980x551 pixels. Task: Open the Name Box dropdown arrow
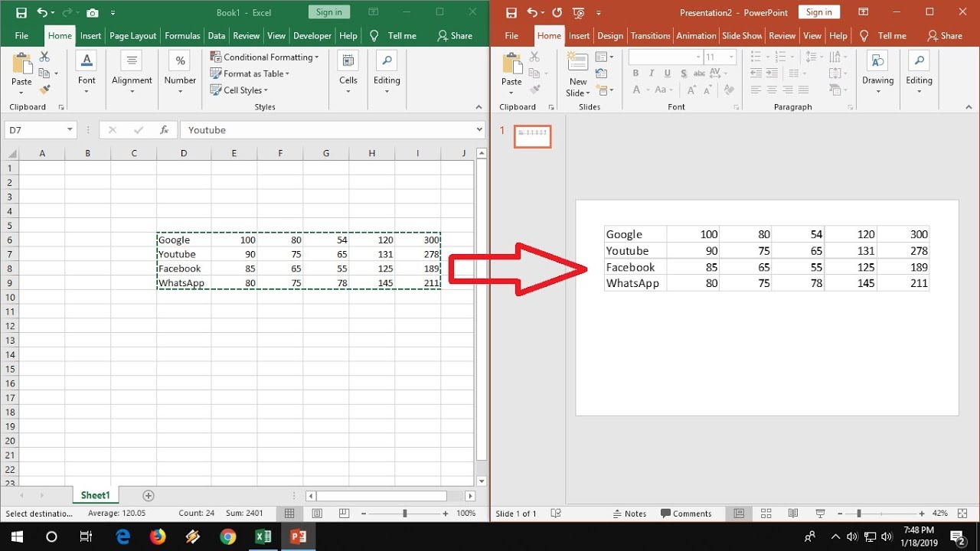(70, 130)
